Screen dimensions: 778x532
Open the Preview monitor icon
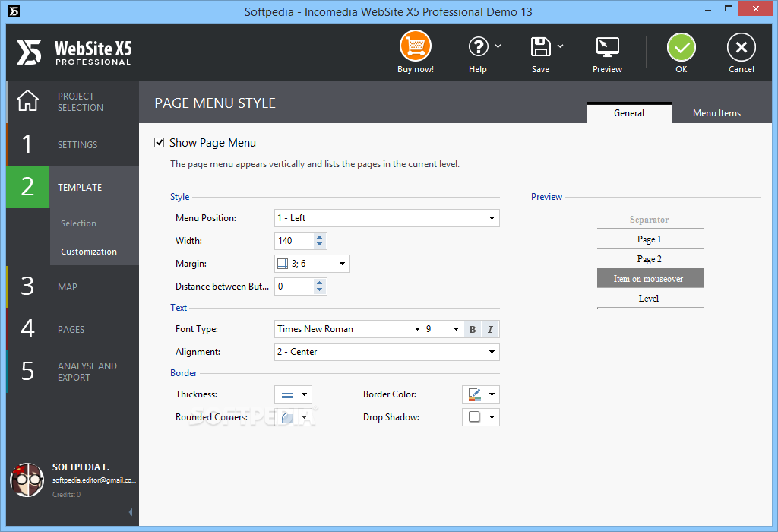[607, 48]
